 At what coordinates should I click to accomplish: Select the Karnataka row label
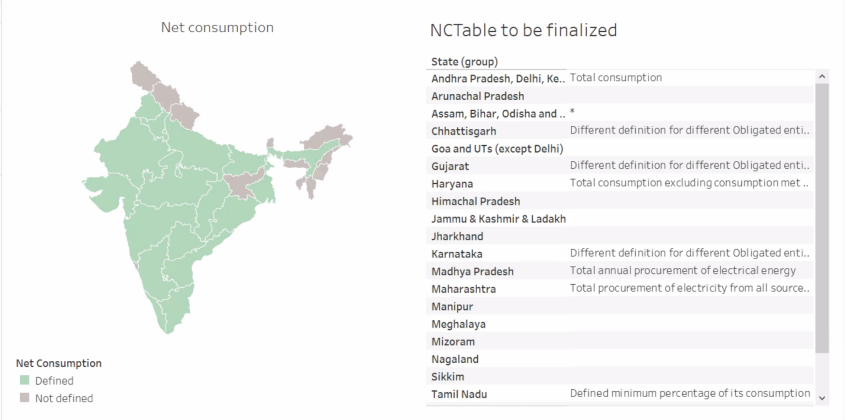pyautogui.click(x=456, y=254)
